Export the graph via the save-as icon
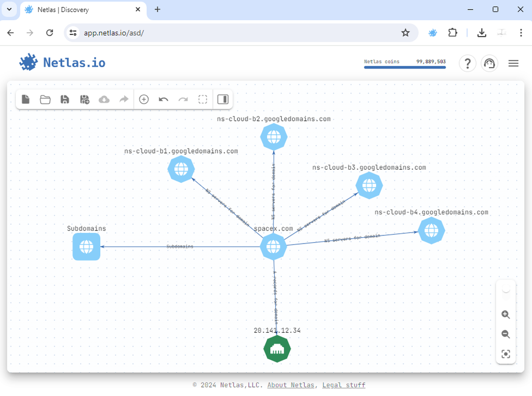Image resolution: width=532 pixels, height=396 pixels. pos(84,99)
